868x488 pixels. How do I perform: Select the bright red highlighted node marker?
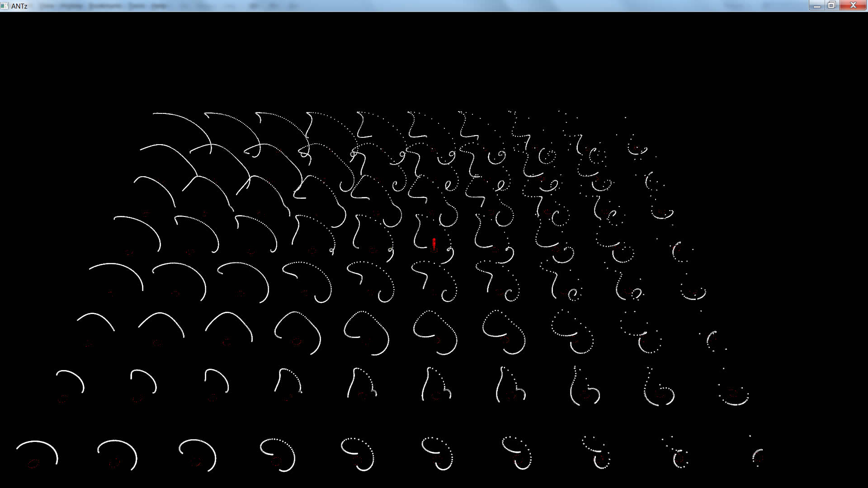[434, 244]
